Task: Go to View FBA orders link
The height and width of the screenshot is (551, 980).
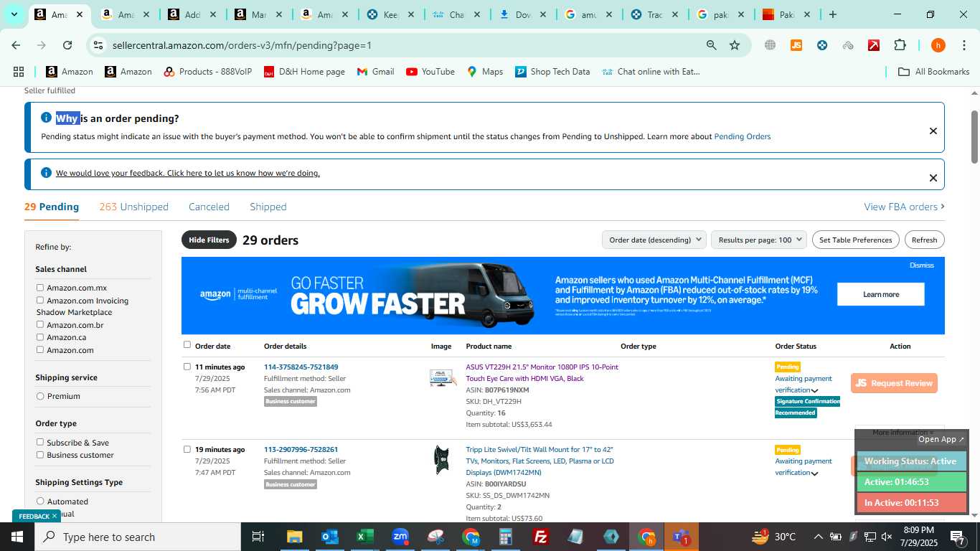Action: (904, 207)
